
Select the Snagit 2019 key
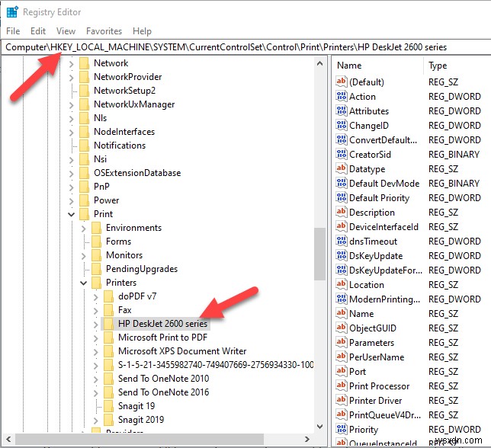click(141, 420)
